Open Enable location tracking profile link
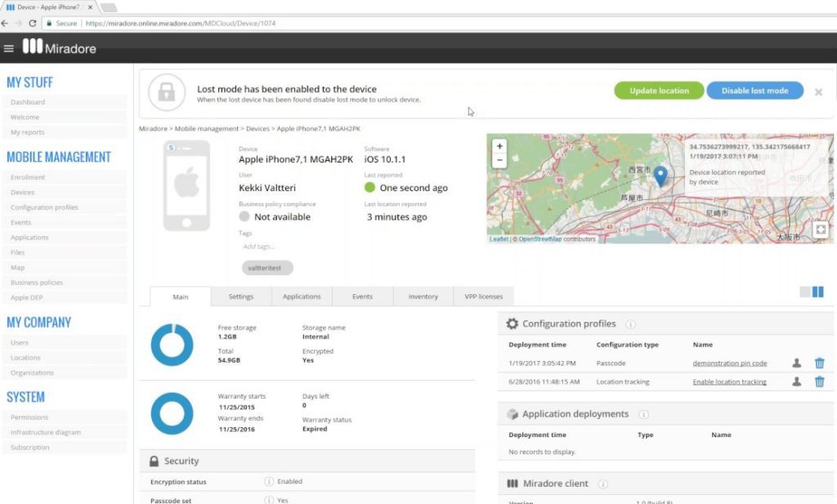The image size is (837, 504). click(x=730, y=381)
